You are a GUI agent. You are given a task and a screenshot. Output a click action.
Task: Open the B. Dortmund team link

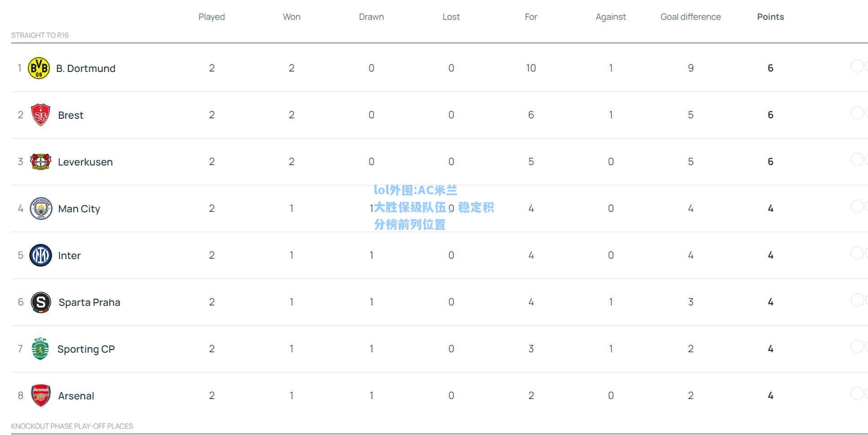point(86,68)
